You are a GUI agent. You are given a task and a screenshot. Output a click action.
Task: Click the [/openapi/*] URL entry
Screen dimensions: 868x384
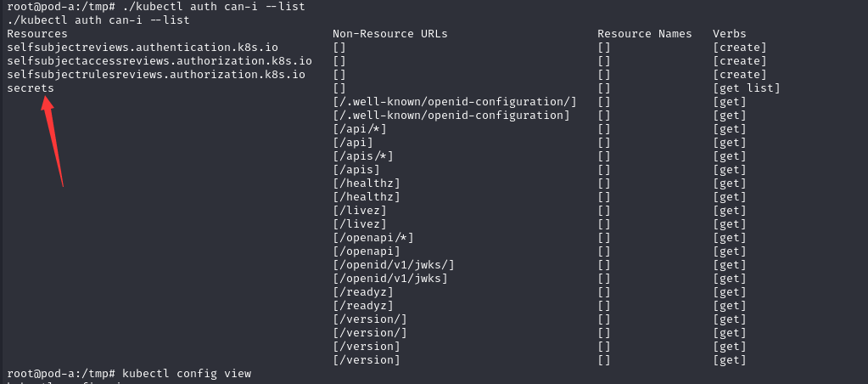tap(373, 238)
